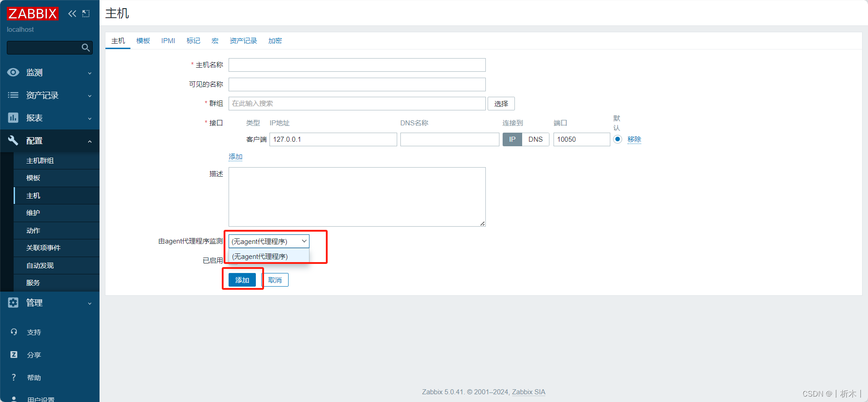Click 移除 to remove the interface
This screenshot has height=402, width=868.
[x=634, y=139]
